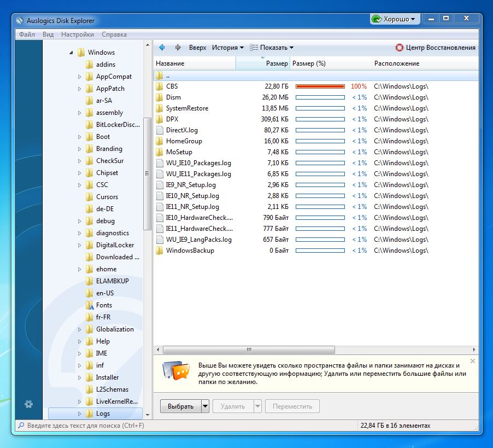The width and height of the screenshot is (493, 448).
Task: Expand the debug tree node
Action: click(x=79, y=221)
